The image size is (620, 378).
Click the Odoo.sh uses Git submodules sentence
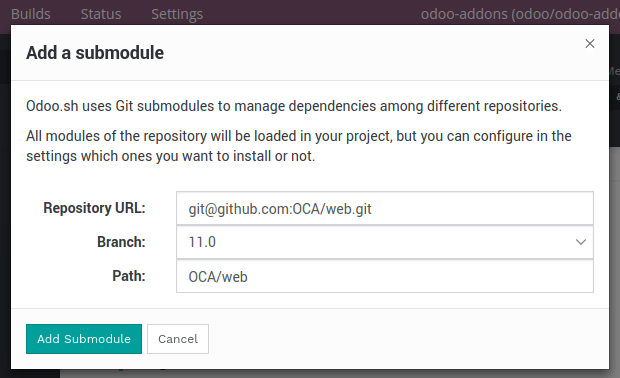coord(294,106)
